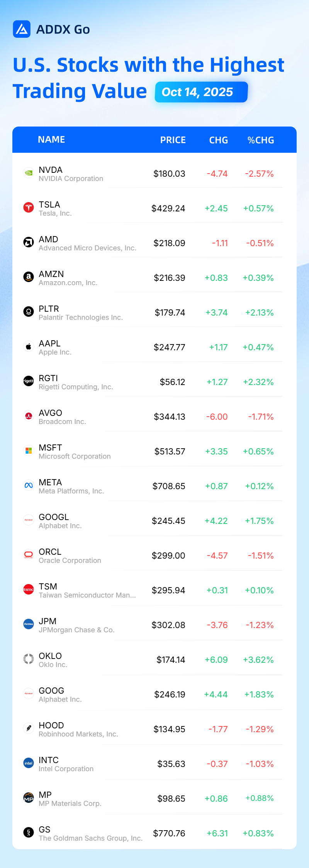Screen dimensions: 309x868
Task: Click the Goldman Sachs logo icon
Action: pos(29,833)
